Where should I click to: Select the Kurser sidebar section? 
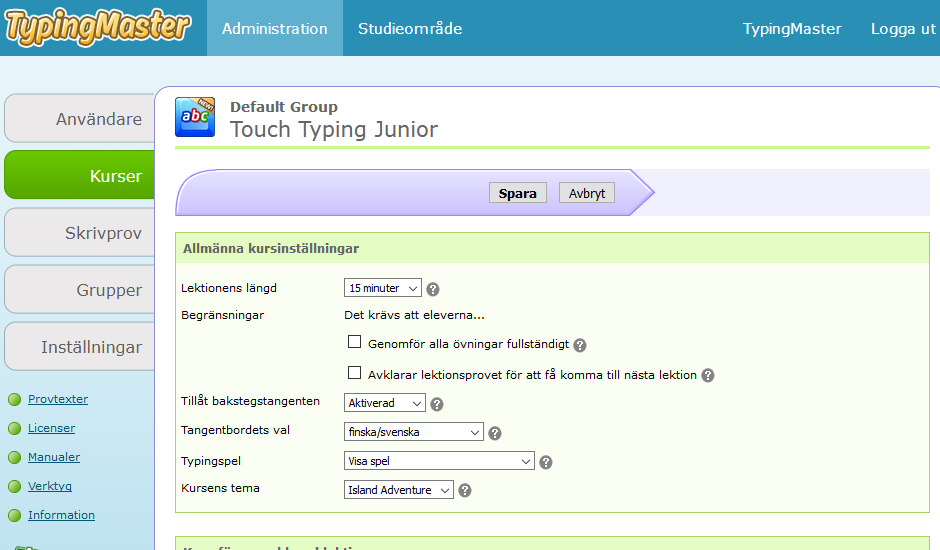[80, 175]
